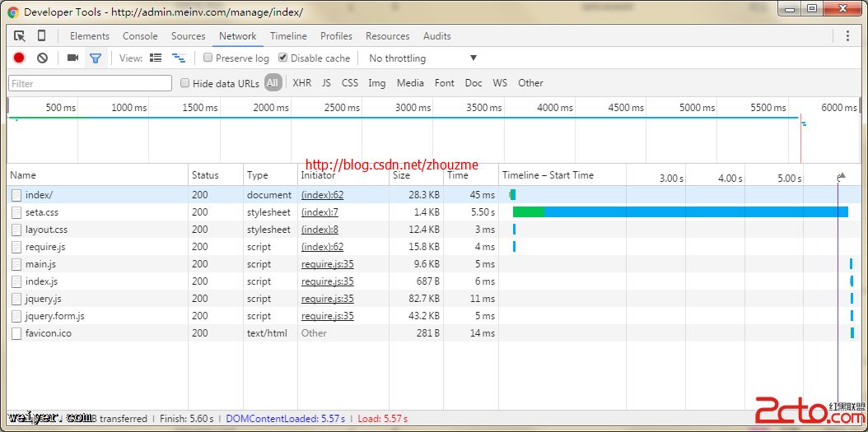
Task: Switch to large request rows view
Action: coord(156,58)
